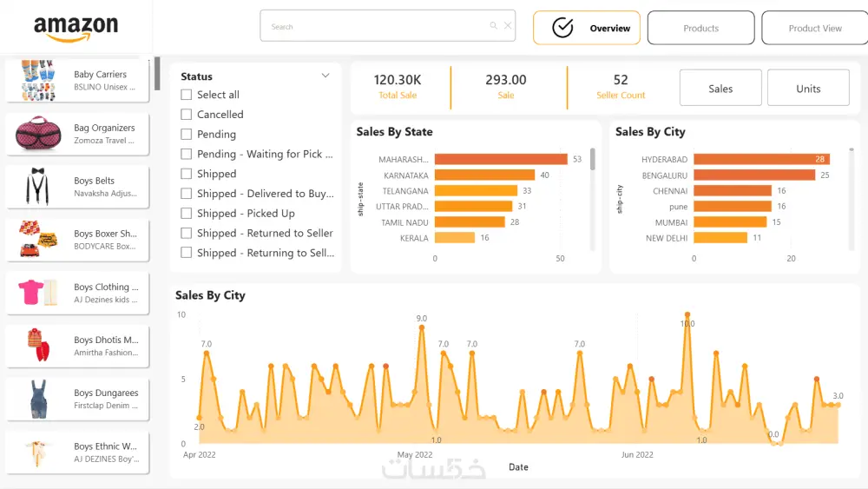This screenshot has height=489, width=868.
Task: Click the Jun 2022 axis label
Action: [637, 454]
